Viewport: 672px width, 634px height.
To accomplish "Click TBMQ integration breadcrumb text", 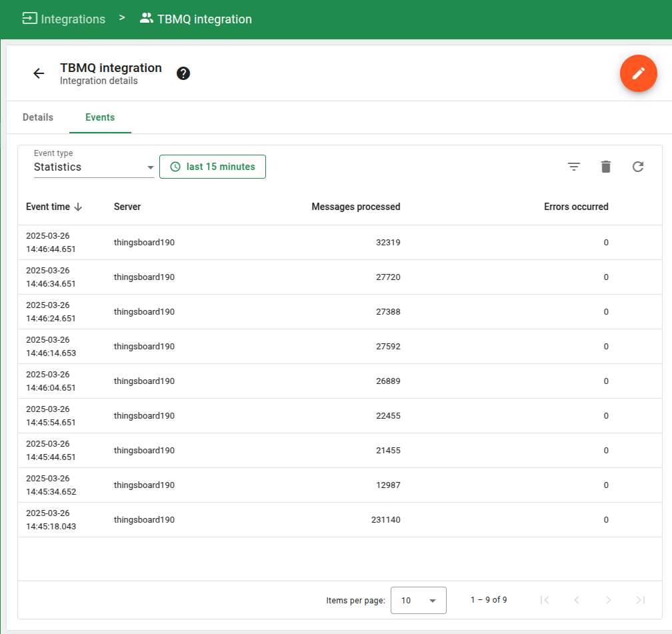I will click(205, 19).
